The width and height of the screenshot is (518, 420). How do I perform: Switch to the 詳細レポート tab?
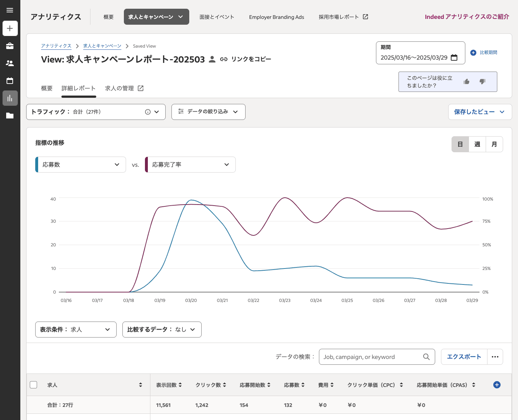tap(78, 88)
